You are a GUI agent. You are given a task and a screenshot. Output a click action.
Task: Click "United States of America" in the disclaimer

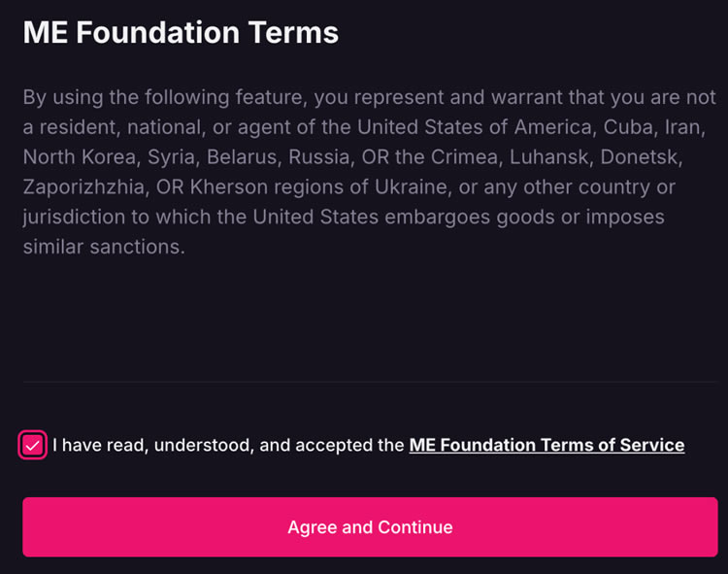click(x=476, y=127)
